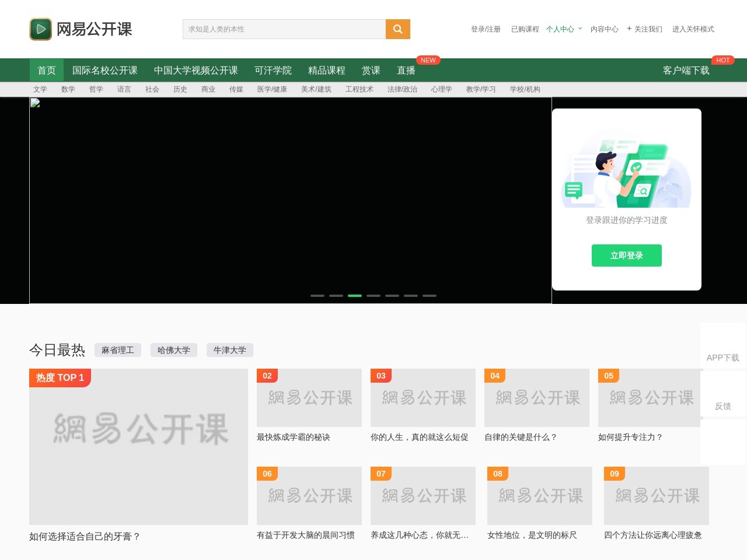This screenshot has width=747, height=560.
Task: Open 登录/注册 link
Action: [x=486, y=29]
